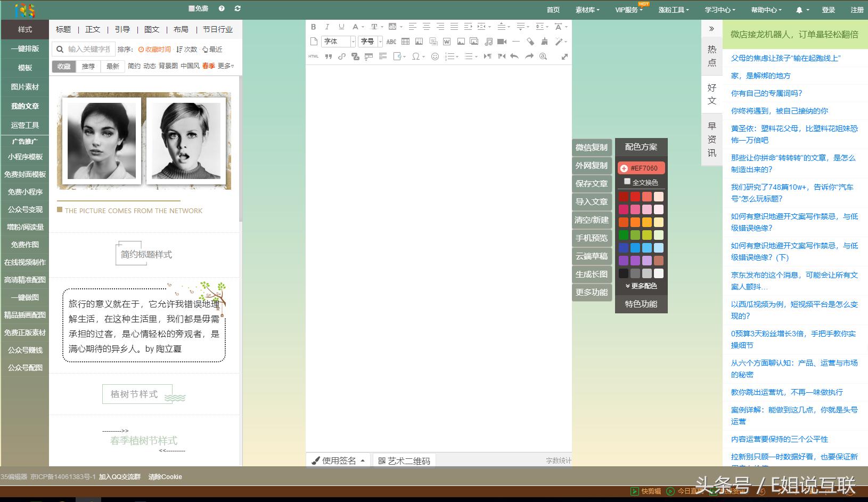Click the eraser clear-format icon
This screenshot has height=502, width=868.
[x=530, y=42]
